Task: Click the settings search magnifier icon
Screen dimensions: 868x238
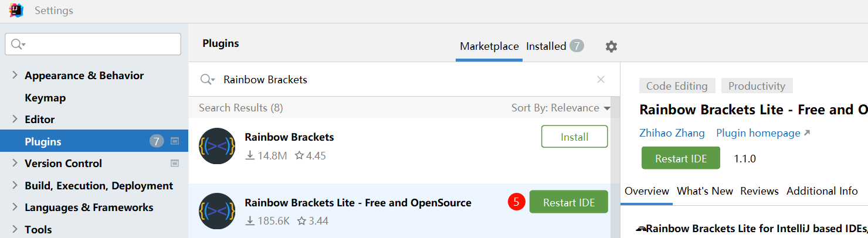Action: [x=18, y=45]
